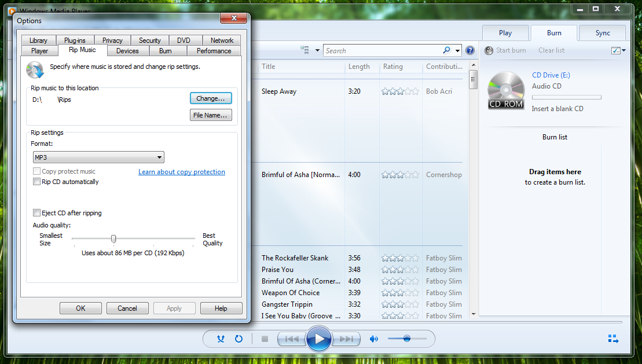This screenshot has height=364, width=642.
Task: Open the rip Format dropdown
Action: coord(98,157)
